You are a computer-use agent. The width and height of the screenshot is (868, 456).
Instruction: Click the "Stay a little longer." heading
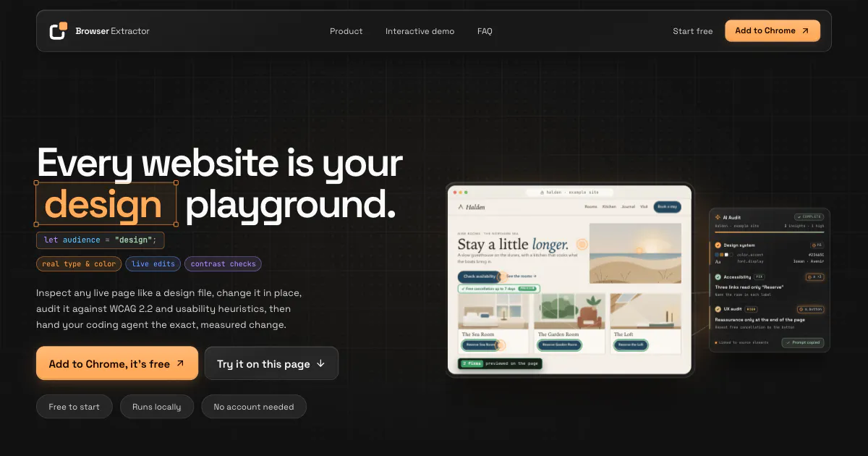point(513,245)
